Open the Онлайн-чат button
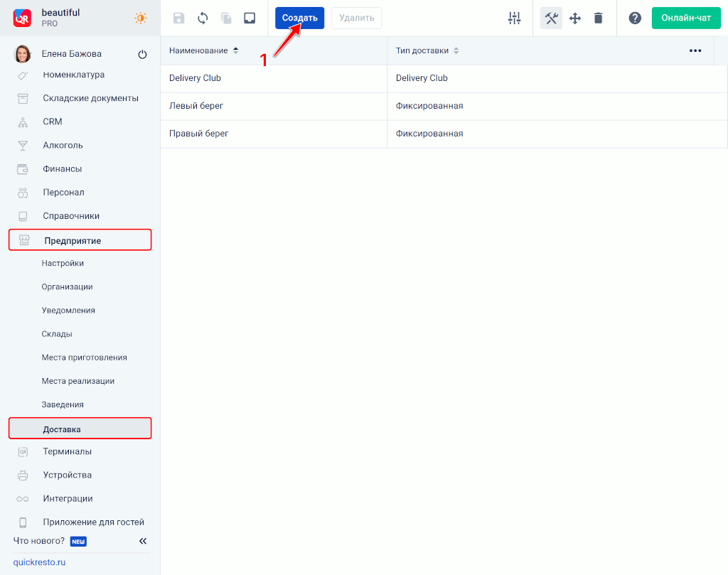728x575 pixels. [686, 18]
